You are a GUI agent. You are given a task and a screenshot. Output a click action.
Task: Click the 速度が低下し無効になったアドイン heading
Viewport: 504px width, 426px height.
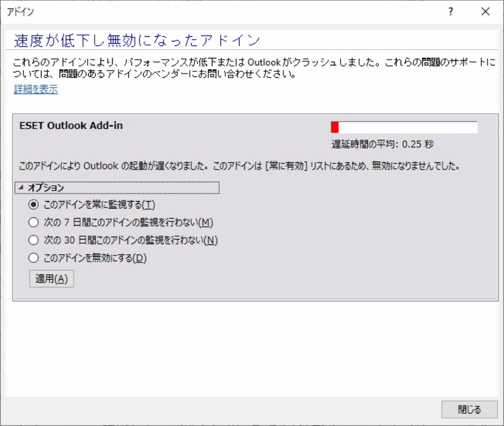coord(137,40)
